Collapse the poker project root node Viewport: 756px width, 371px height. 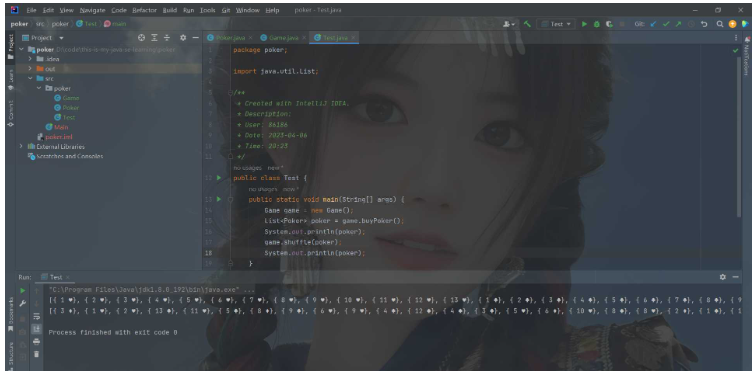click(x=21, y=49)
